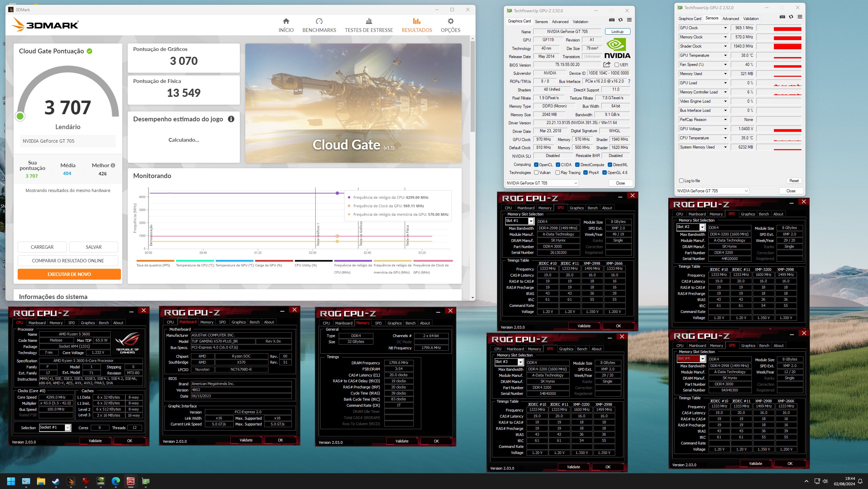Toggle UEFI checkbox in GPU-Z
Screen dimensions: 868x489
click(617, 65)
